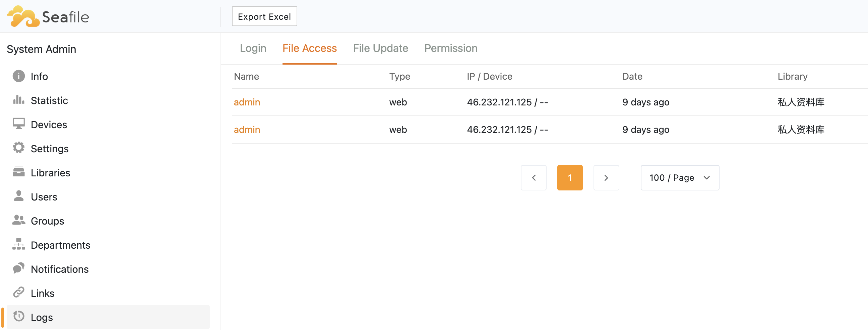
Task: Go to next page arrow
Action: coord(606,178)
